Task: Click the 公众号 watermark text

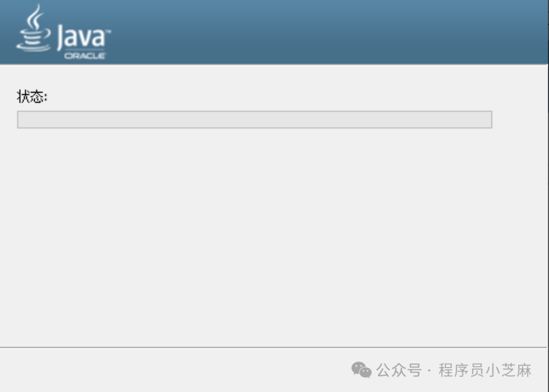Action: pos(399,370)
